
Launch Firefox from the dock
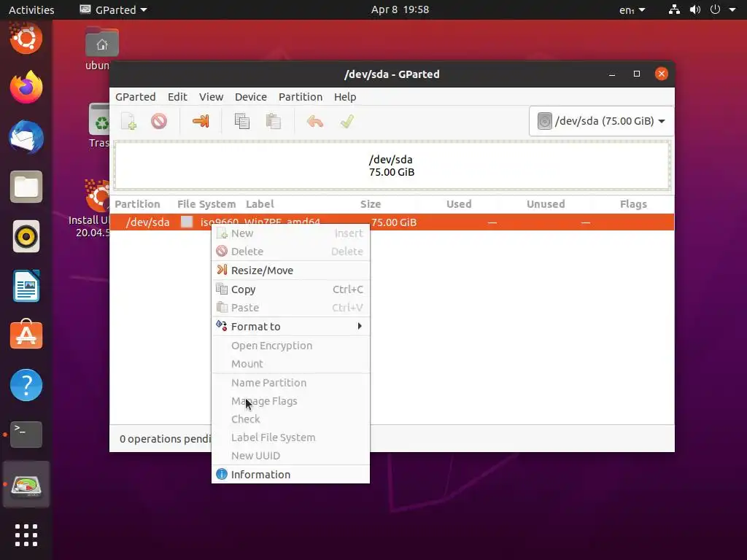26,87
